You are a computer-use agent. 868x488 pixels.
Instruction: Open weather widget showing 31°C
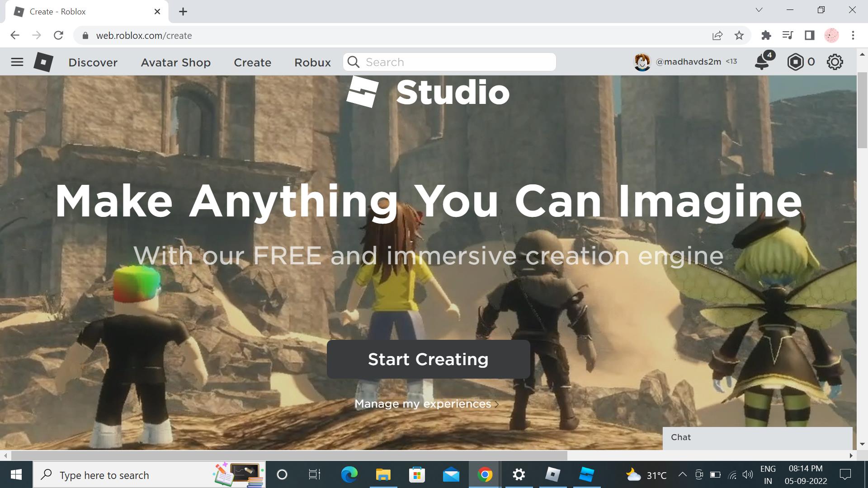646,475
